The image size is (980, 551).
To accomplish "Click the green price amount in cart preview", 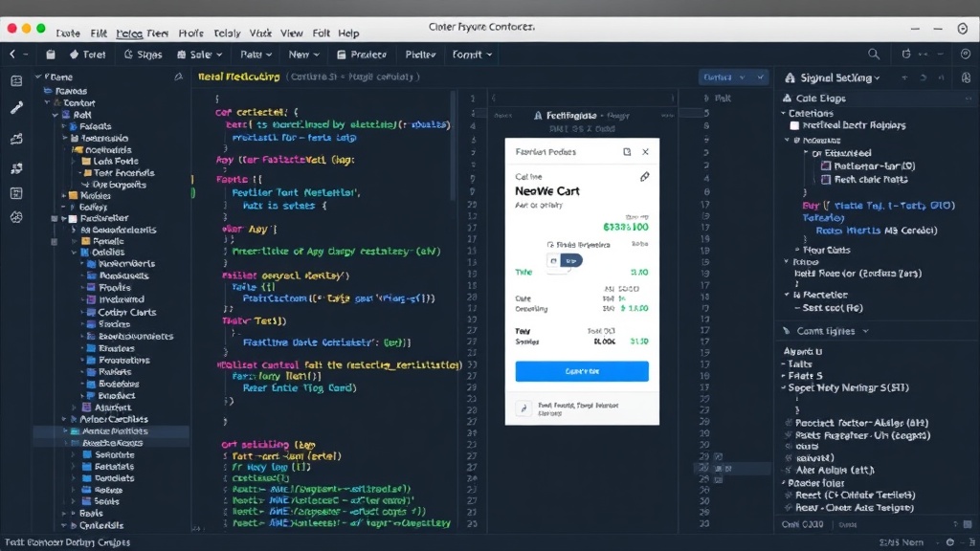I will [x=626, y=227].
